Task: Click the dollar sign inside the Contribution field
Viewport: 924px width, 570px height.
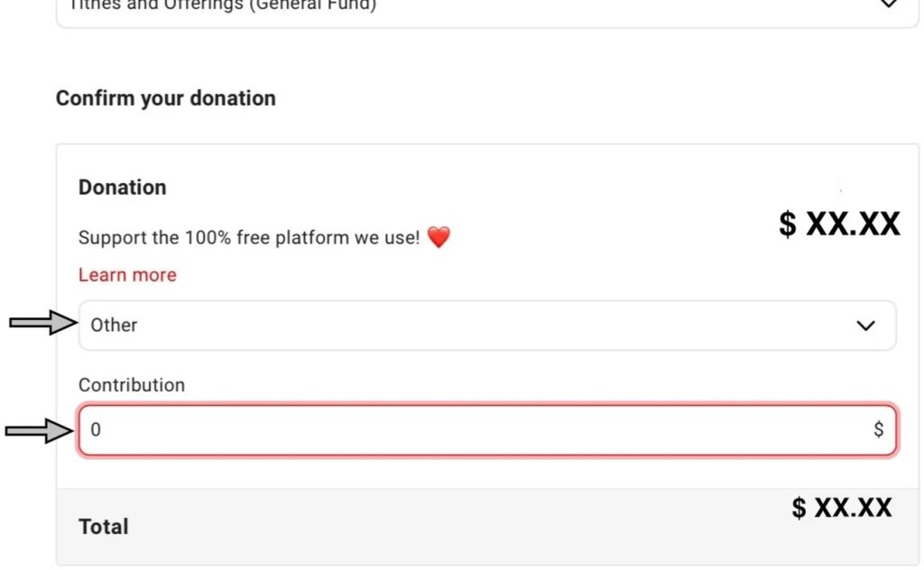Action: (878, 430)
